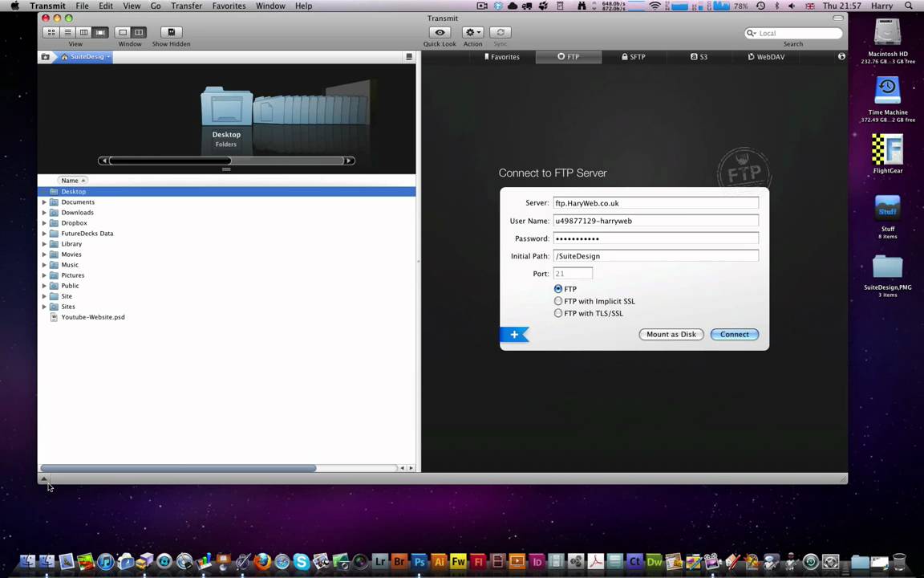Expand the Documents folder
924x578 pixels.
click(44, 202)
